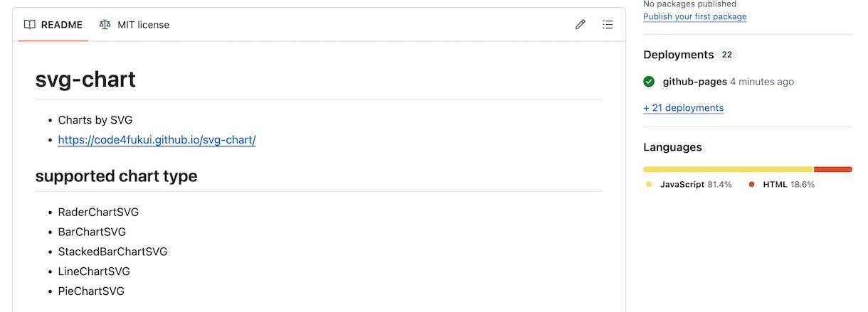Screen dimensions: 868x312
Task: Click the yellow JavaScript segment of language bar
Action: [729, 169]
